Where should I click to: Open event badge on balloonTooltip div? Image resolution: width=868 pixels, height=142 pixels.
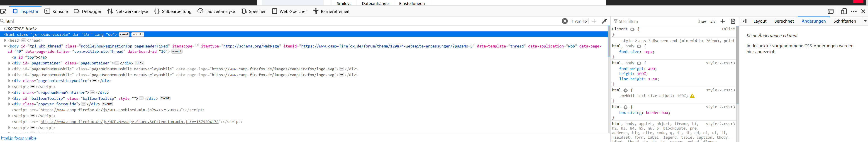(165, 98)
